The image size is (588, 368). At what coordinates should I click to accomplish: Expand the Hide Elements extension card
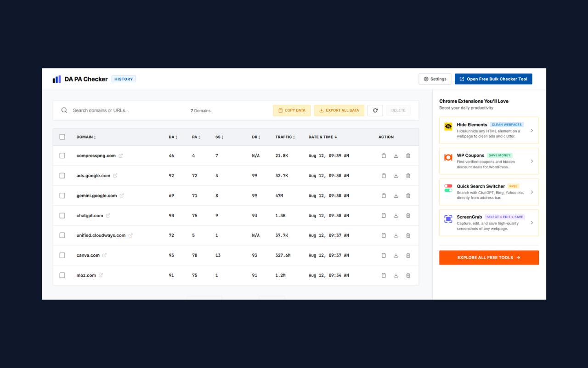pos(489,131)
